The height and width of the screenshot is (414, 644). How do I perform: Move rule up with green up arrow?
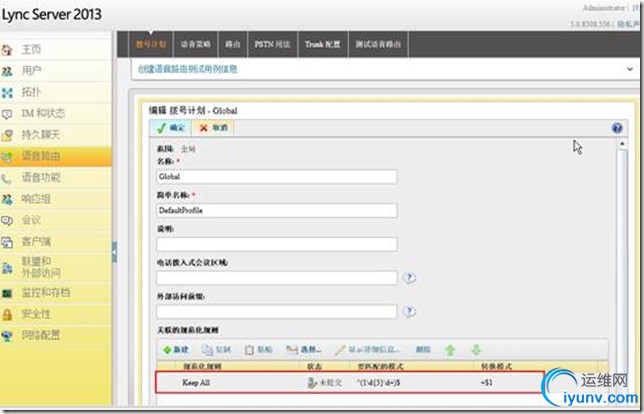450,350
